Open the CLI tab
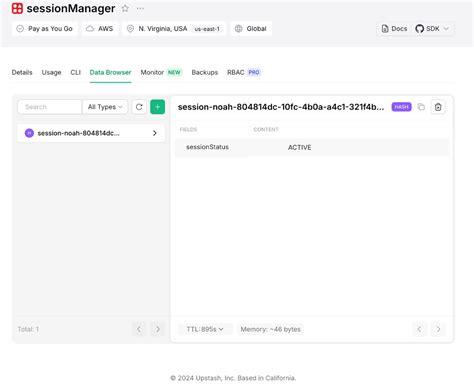Screen dimensions: 474x384 point(76,72)
